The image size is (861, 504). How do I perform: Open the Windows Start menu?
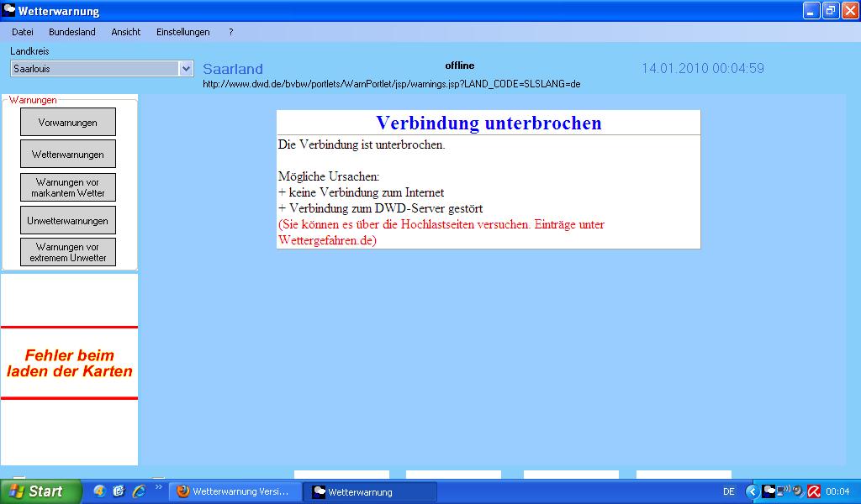[x=40, y=491]
